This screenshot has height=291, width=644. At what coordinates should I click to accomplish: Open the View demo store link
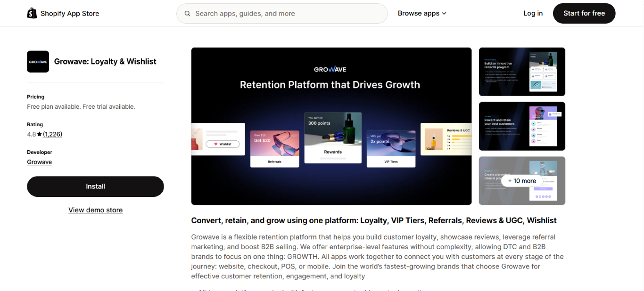point(95,210)
